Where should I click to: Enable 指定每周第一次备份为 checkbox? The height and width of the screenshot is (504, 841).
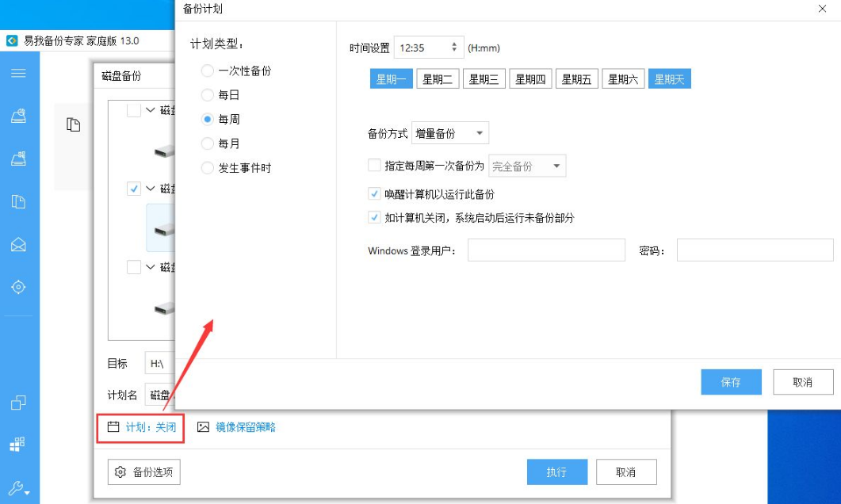(374, 165)
